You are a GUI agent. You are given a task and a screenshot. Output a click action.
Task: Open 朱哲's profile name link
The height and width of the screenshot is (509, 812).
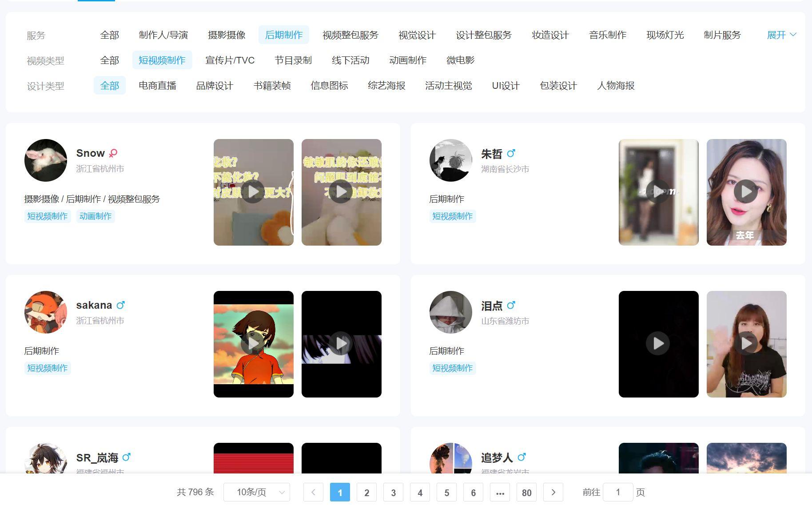[491, 154]
